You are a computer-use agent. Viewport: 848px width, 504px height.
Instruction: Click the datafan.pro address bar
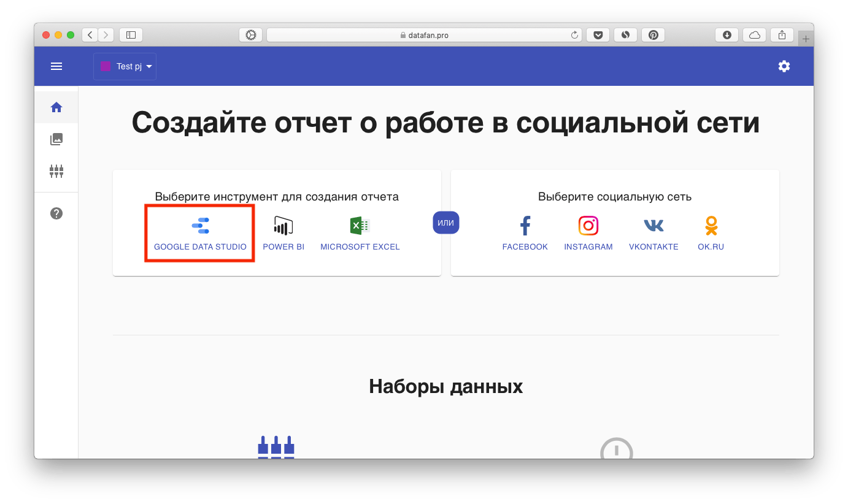[424, 35]
